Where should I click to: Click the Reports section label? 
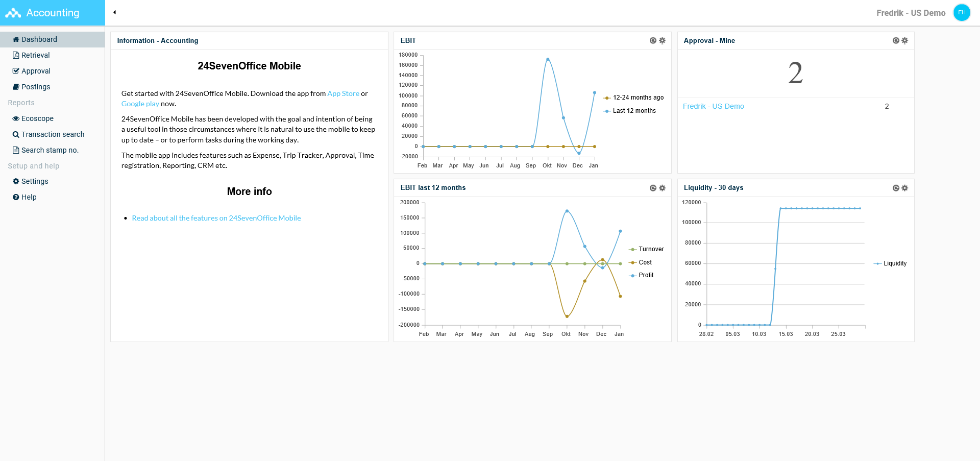[21, 103]
